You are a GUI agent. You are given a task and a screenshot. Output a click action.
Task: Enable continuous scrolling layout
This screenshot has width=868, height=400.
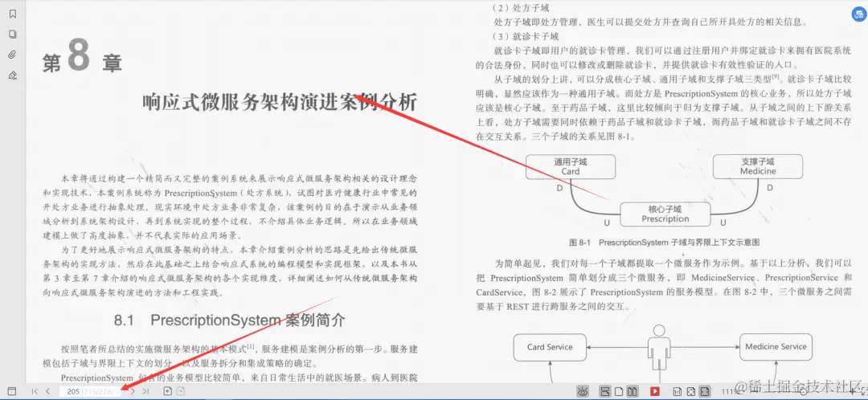click(605, 391)
